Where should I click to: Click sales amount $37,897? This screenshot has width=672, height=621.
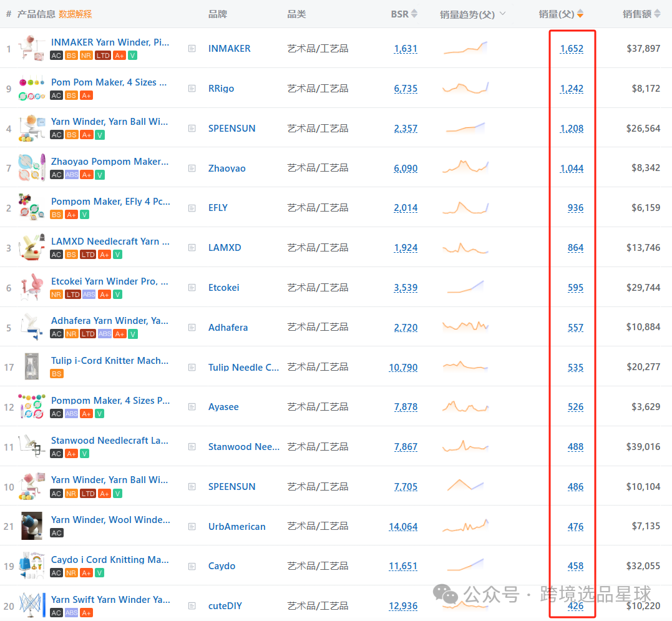[643, 49]
